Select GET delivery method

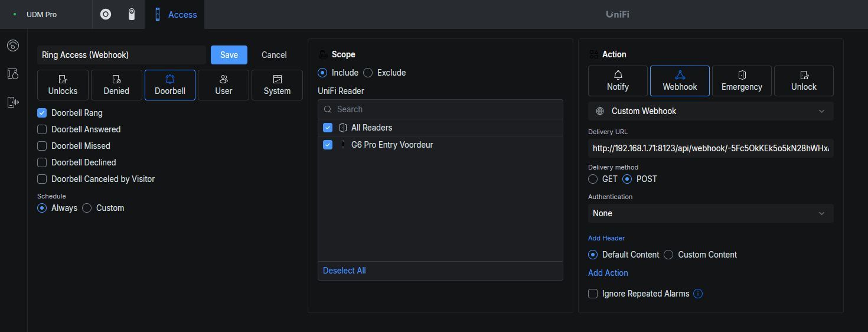tap(593, 179)
